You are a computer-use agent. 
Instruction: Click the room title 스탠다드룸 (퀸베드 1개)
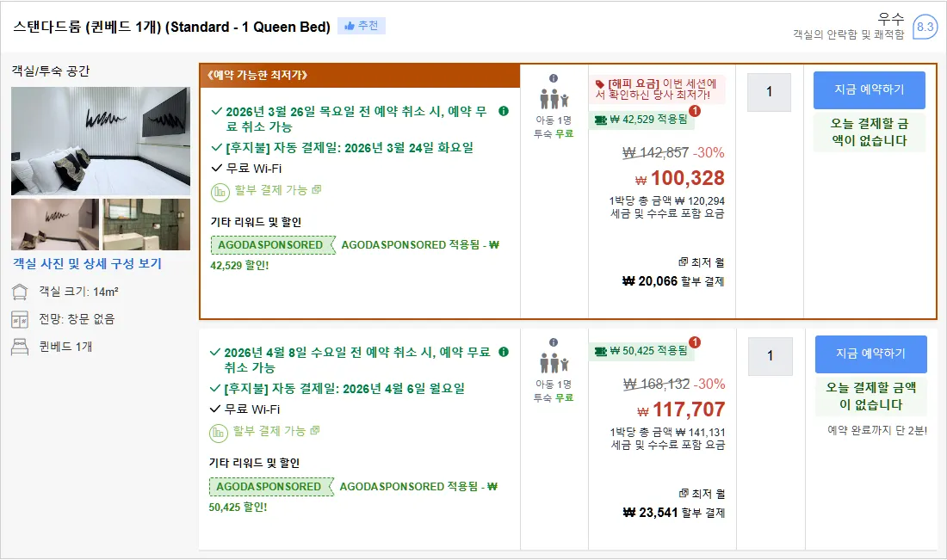click(172, 27)
